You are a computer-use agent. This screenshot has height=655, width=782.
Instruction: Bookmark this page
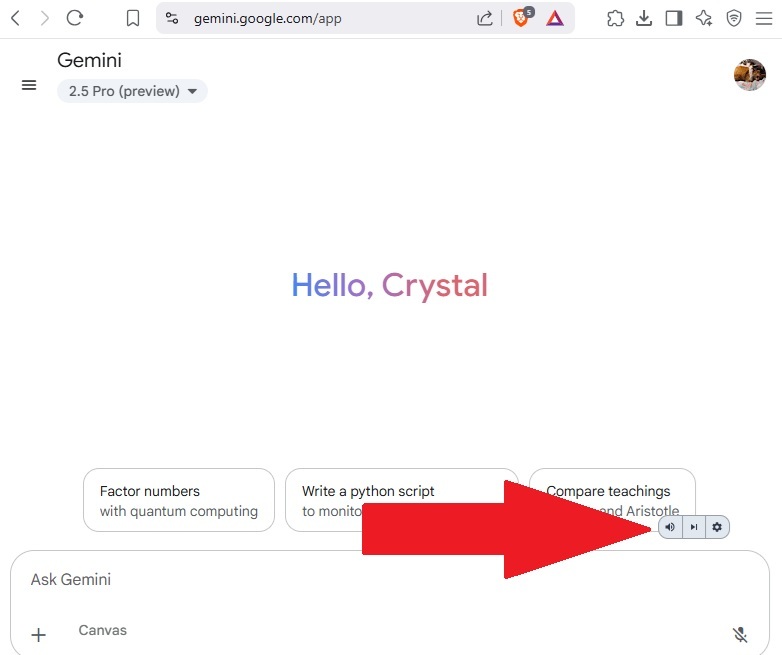tap(133, 18)
